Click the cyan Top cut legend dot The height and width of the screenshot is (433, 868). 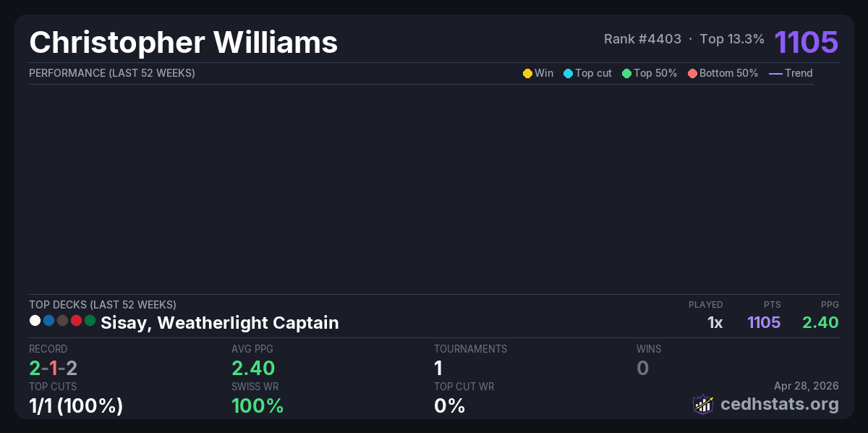(x=568, y=73)
